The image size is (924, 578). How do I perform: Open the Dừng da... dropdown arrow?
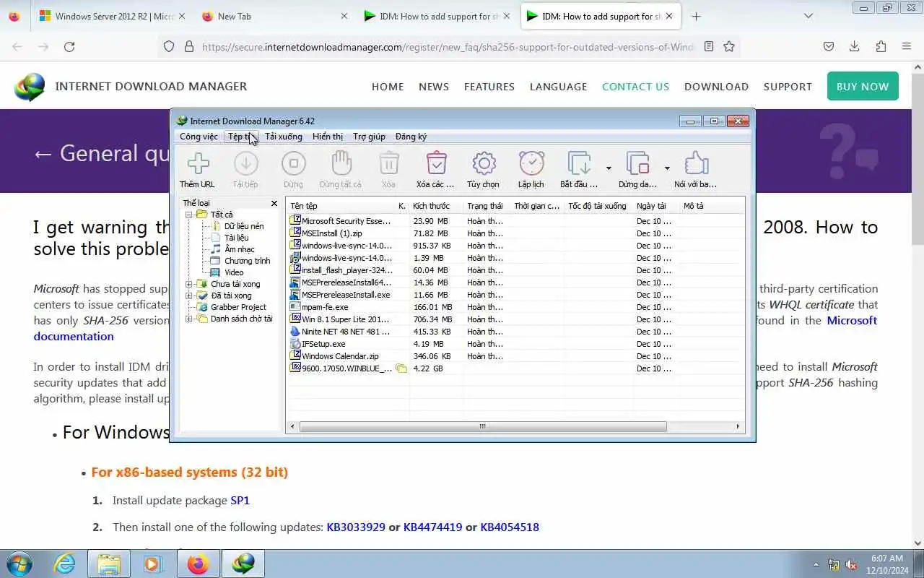click(x=667, y=168)
